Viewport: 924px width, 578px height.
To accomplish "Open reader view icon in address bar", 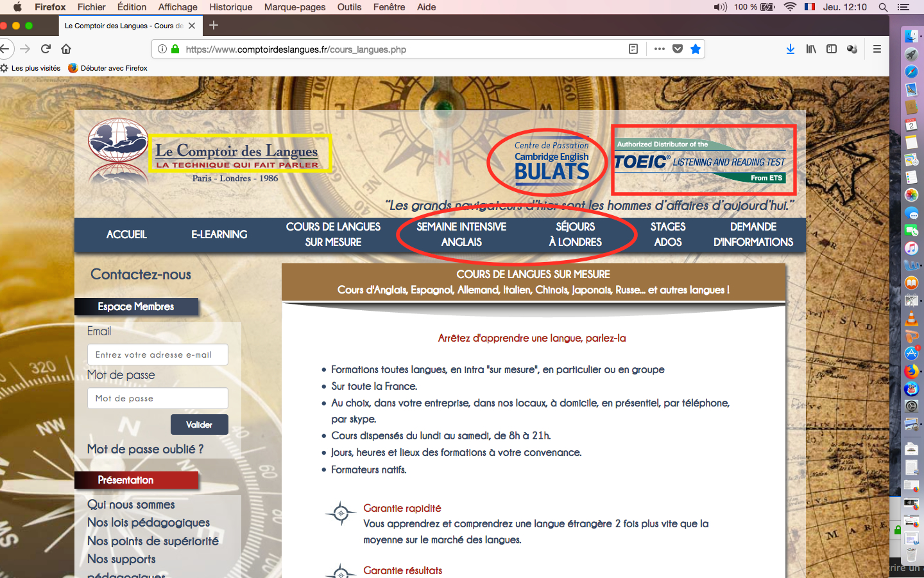I will [x=633, y=49].
